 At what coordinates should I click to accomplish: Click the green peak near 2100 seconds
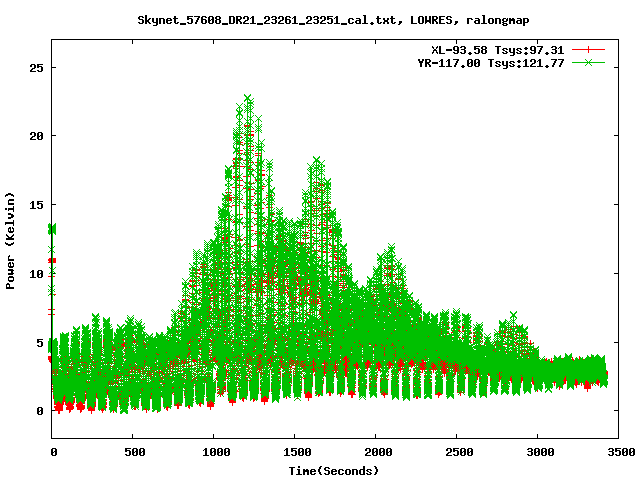(391, 247)
